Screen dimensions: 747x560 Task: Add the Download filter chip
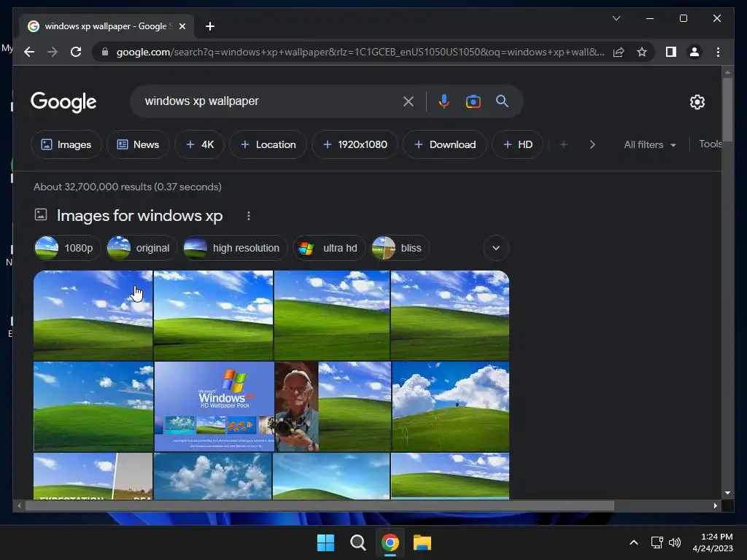[x=445, y=144]
